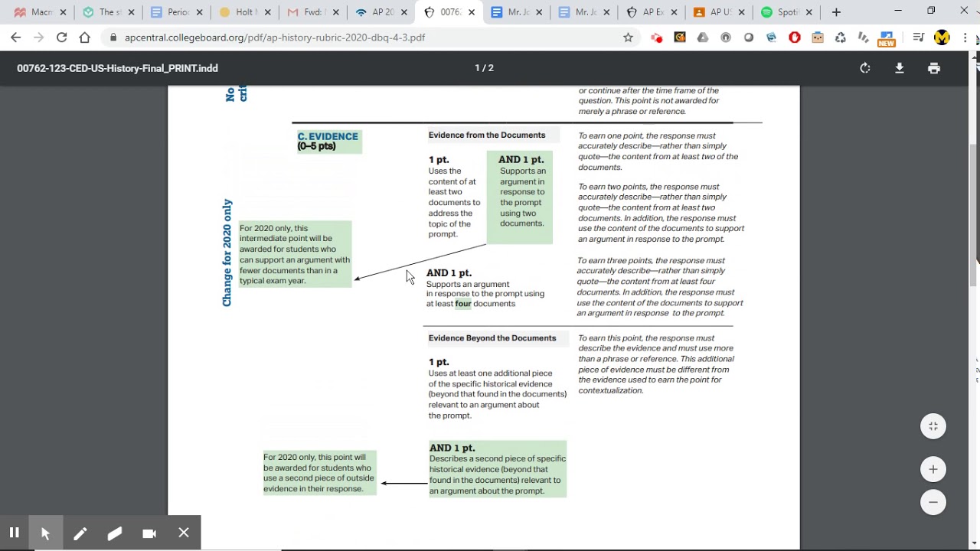Click the 'C. EVIDENCE' heading
This screenshot has height=551, width=980.
tap(328, 136)
